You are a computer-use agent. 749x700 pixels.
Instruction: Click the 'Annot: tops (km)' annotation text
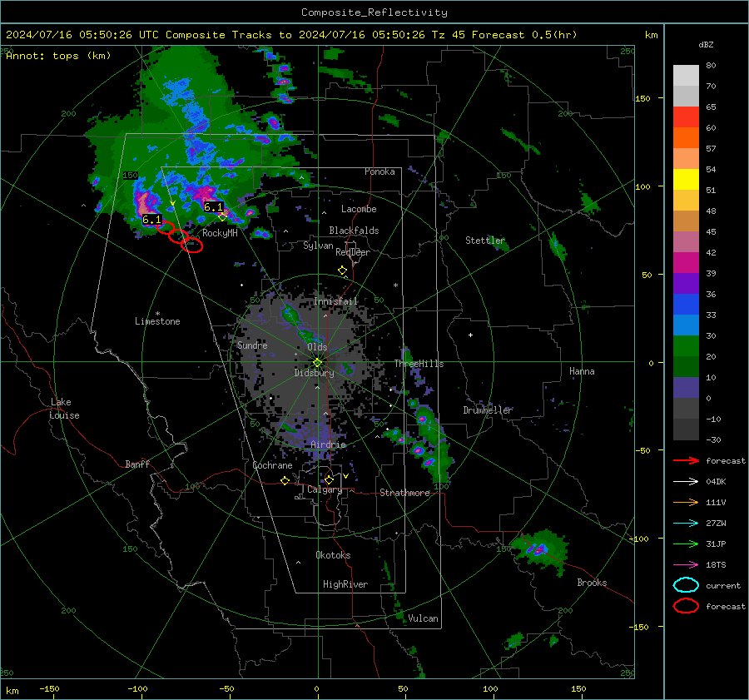point(59,56)
